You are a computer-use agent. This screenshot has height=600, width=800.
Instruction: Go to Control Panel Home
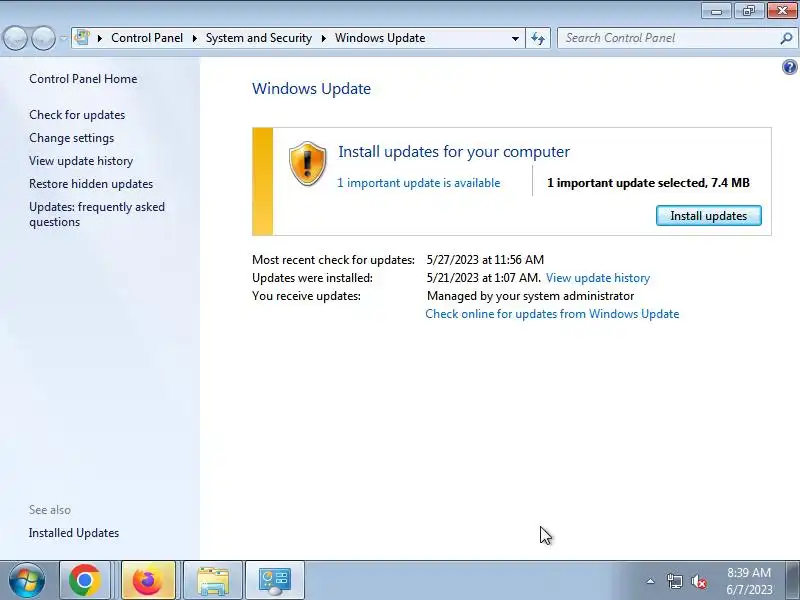[83, 79]
